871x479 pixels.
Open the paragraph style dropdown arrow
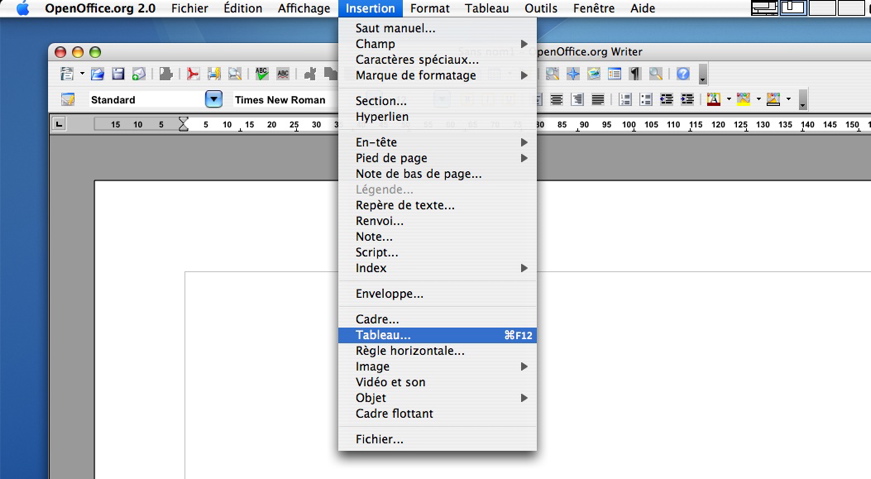pyautogui.click(x=214, y=99)
